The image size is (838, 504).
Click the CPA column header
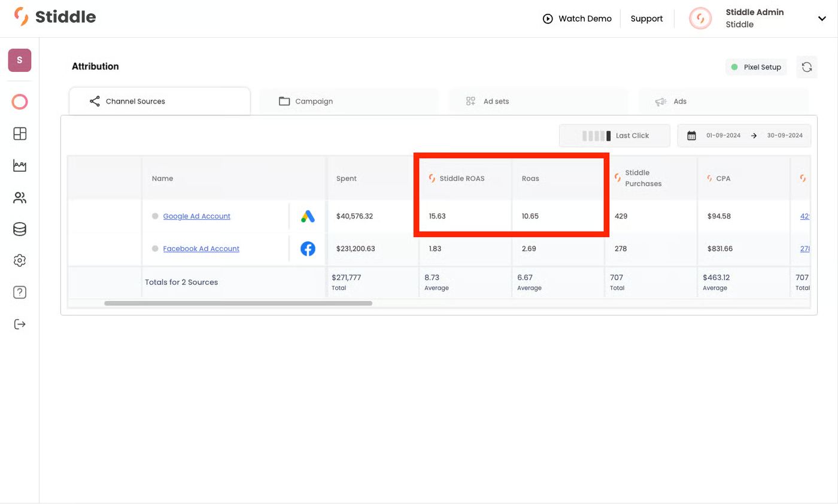[743, 178]
